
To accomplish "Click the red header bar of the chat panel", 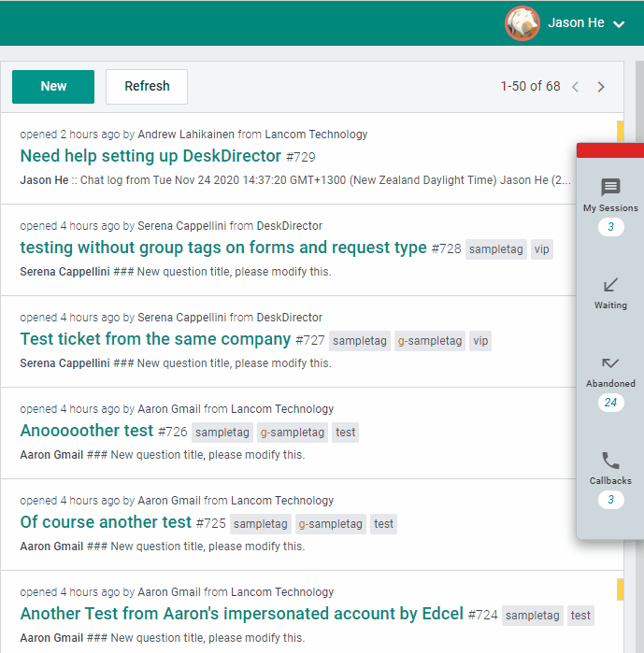I will click(x=610, y=150).
